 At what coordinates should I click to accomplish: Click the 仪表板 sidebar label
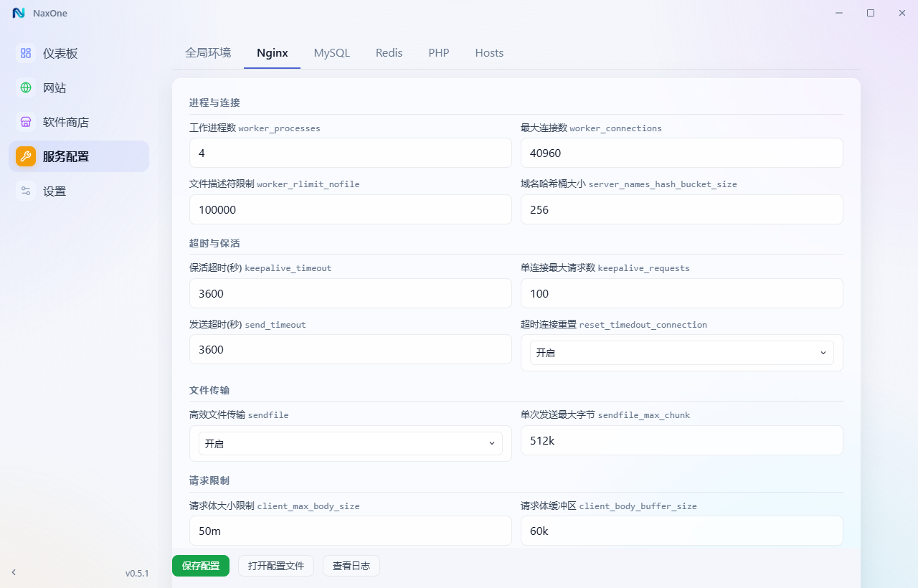(x=60, y=53)
